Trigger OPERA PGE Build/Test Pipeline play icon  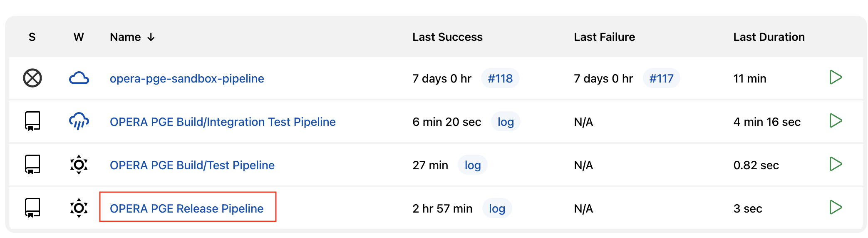click(x=836, y=164)
